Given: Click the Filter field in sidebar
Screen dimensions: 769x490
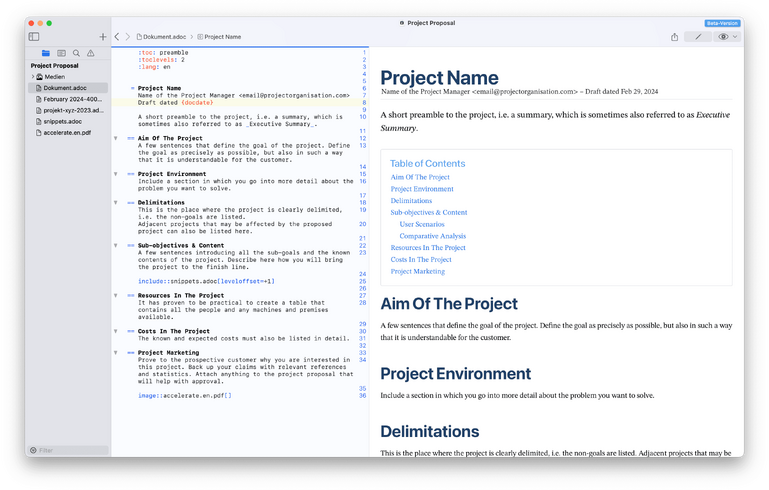Looking at the screenshot, I should (70, 450).
